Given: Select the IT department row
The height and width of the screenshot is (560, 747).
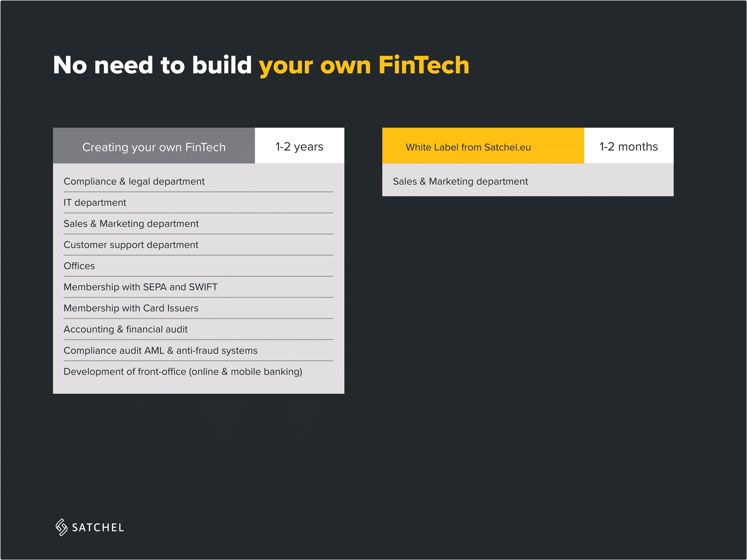Looking at the screenshot, I should coord(95,203).
